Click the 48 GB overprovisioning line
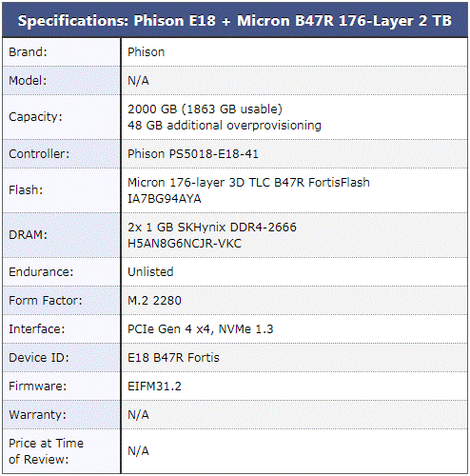The width and height of the screenshot is (470, 476). point(225,126)
